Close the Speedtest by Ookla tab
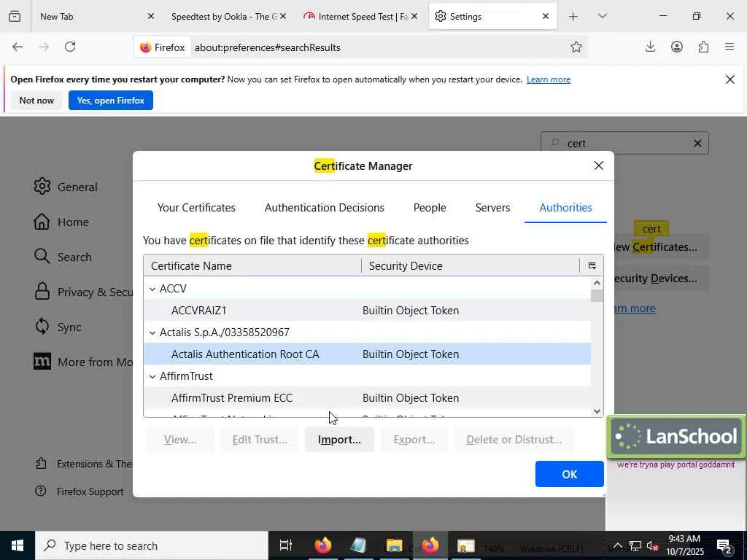This screenshot has width=747, height=560. 283,16
